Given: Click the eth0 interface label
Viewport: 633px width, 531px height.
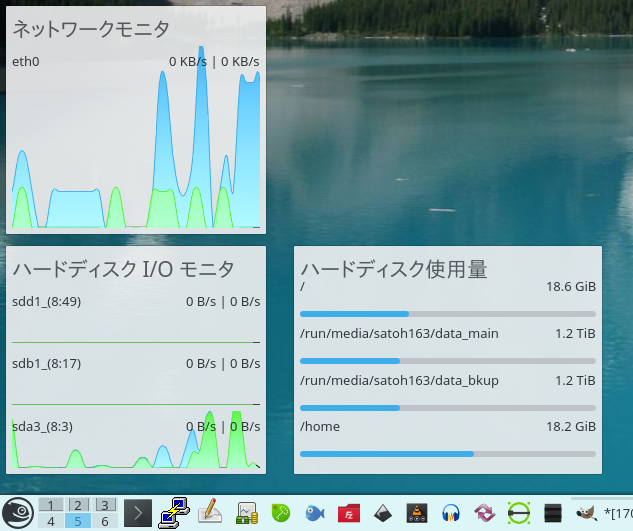Looking at the screenshot, I should [26, 61].
